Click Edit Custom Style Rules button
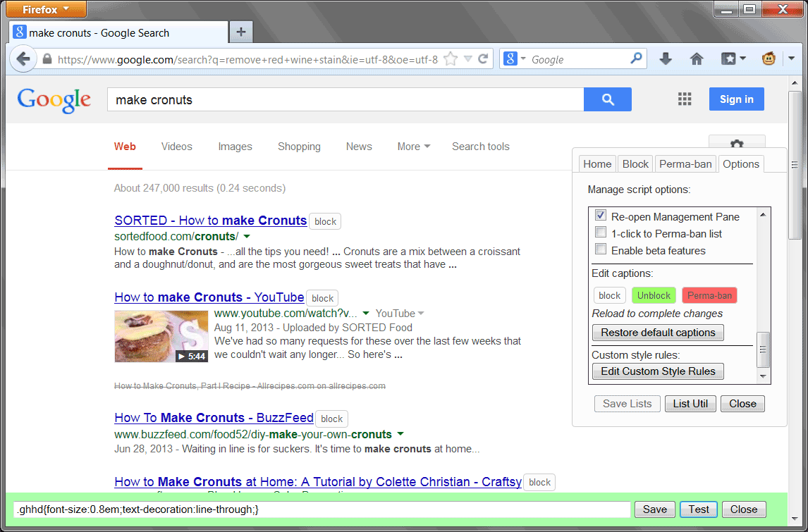Image resolution: width=808 pixels, height=532 pixels. pos(658,371)
